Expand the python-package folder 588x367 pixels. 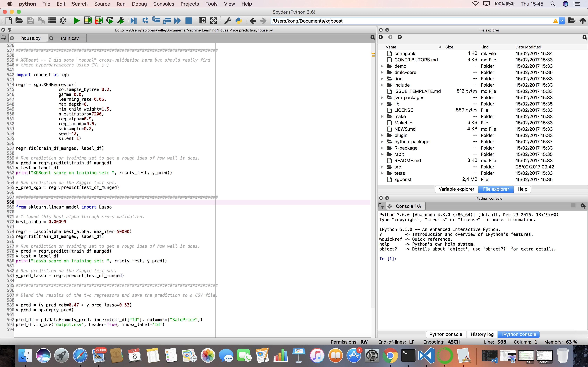(x=382, y=142)
